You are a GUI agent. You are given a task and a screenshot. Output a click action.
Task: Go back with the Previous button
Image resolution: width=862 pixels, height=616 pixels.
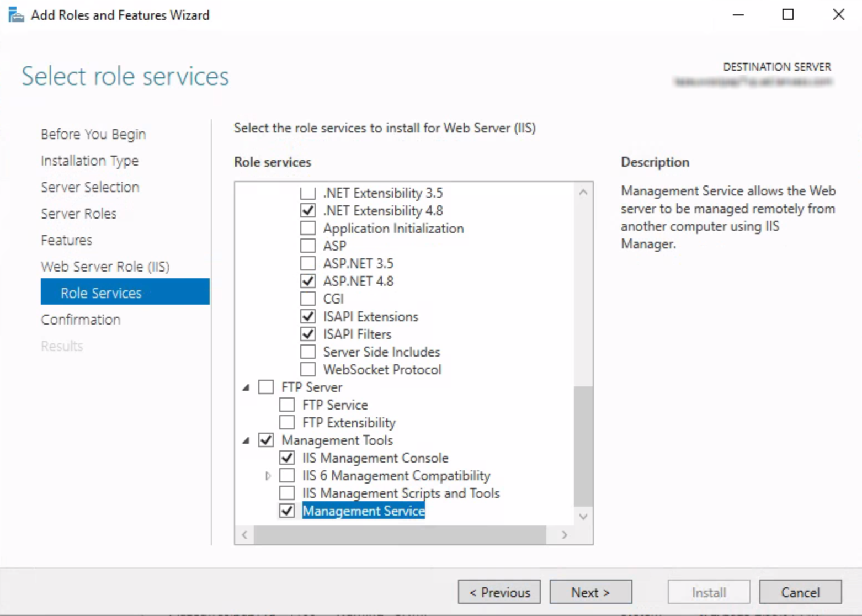click(x=499, y=592)
